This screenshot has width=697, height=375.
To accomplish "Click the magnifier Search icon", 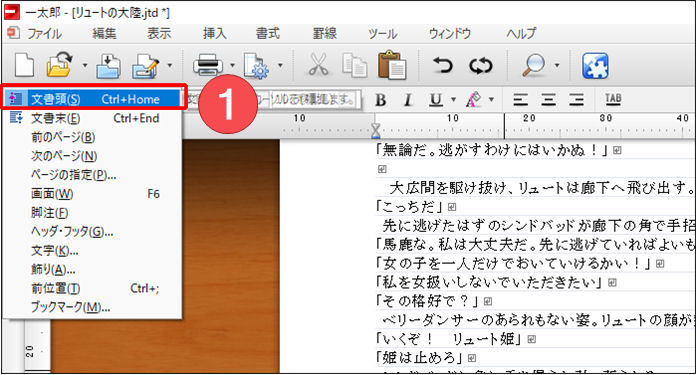I will tap(533, 65).
